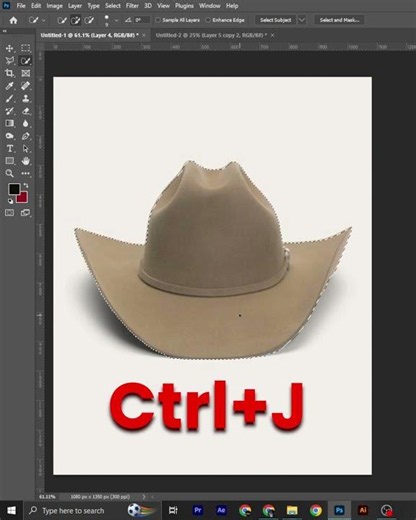Open the Edit Toolbar three-dots menu
Viewport: 416px width, 520px height.
pyautogui.click(x=26, y=173)
